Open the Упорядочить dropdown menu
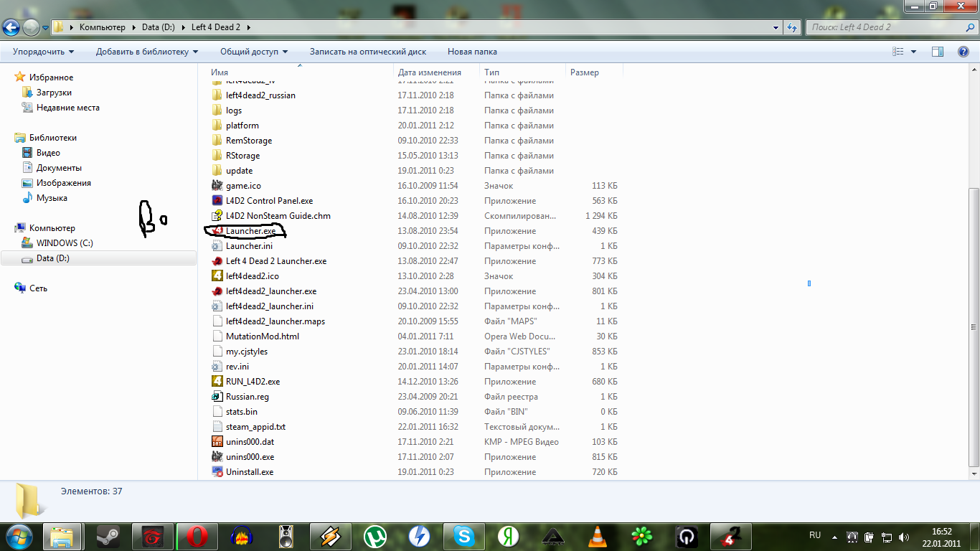Image resolution: width=980 pixels, height=551 pixels. [x=43, y=52]
